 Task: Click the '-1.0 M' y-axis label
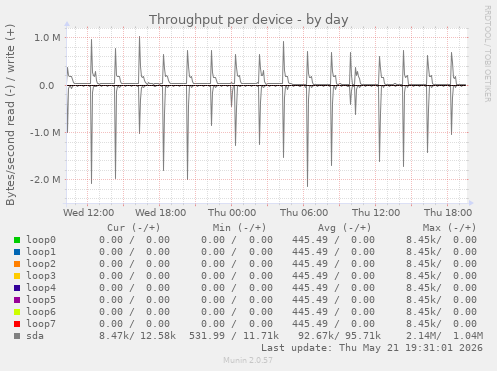45,133
